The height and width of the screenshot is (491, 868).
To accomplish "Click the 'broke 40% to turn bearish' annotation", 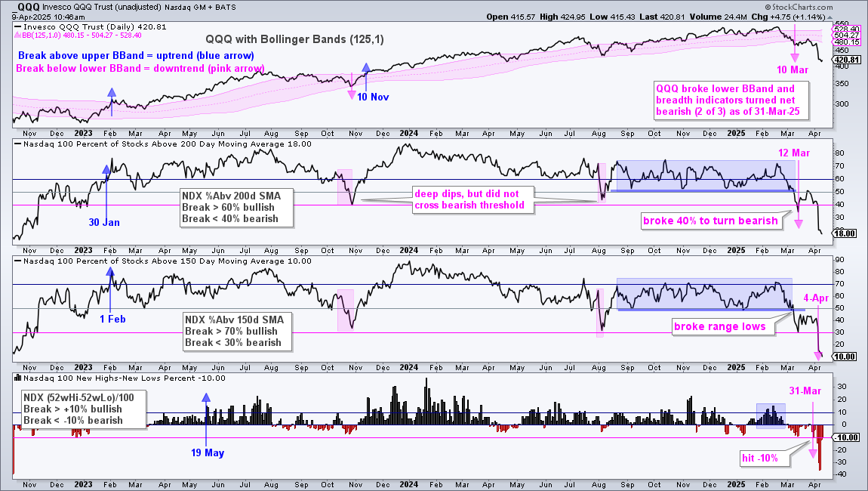I will click(710, 221).
